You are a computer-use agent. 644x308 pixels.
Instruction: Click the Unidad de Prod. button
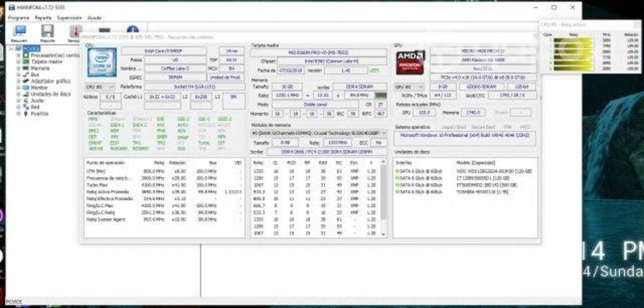point(226,77)
